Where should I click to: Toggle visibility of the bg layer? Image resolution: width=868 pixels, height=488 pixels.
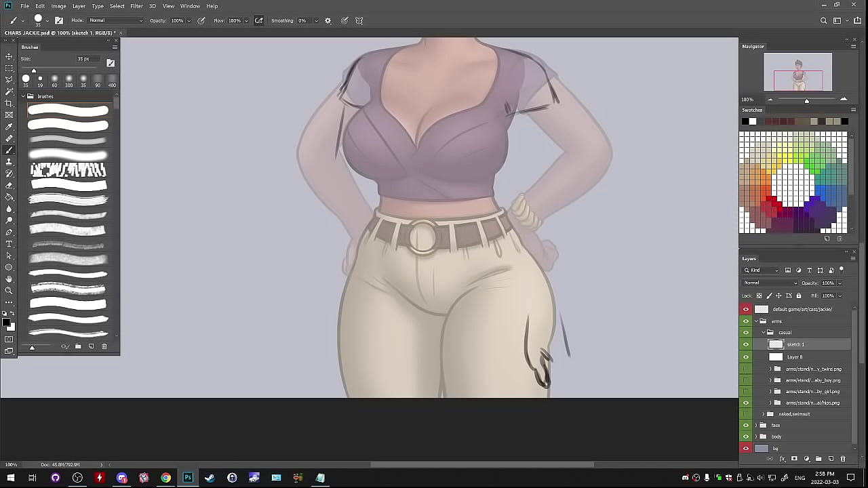tap(746, 448)
